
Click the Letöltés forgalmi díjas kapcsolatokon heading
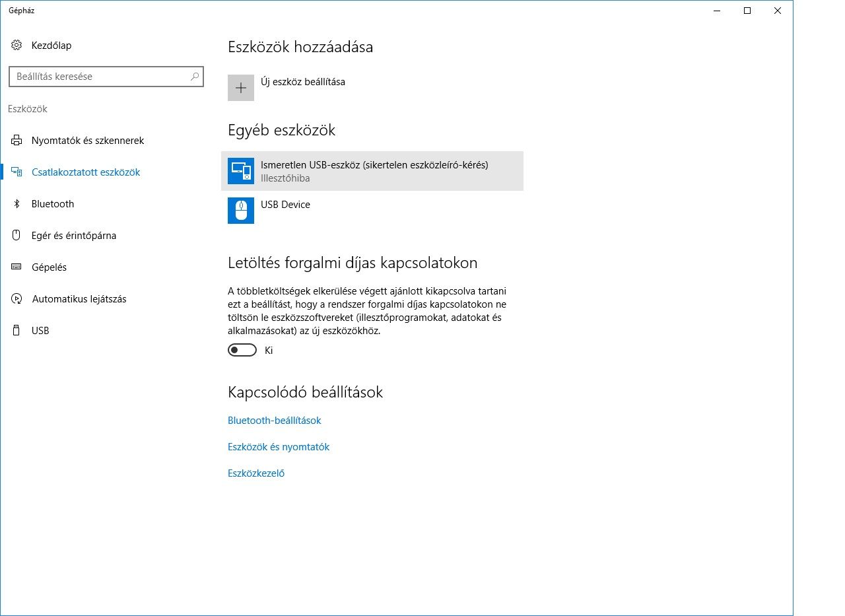point(353,263)
